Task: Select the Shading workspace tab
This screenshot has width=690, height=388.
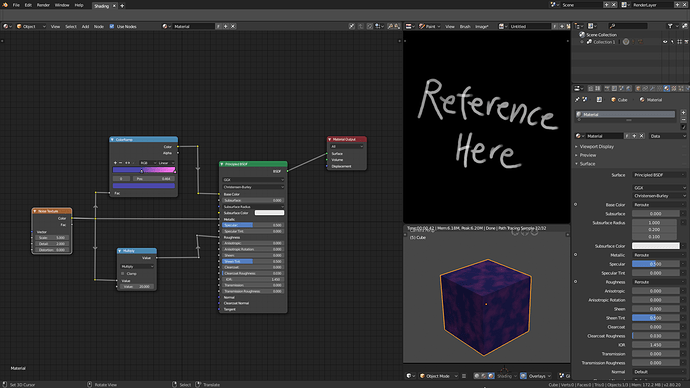Action: [102, 6]
